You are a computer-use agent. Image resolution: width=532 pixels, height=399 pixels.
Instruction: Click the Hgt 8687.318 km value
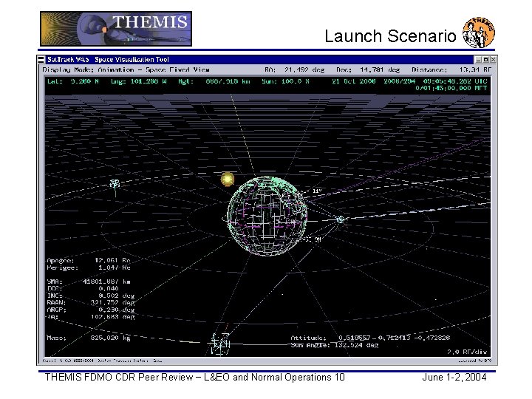[x=214, y=81]
